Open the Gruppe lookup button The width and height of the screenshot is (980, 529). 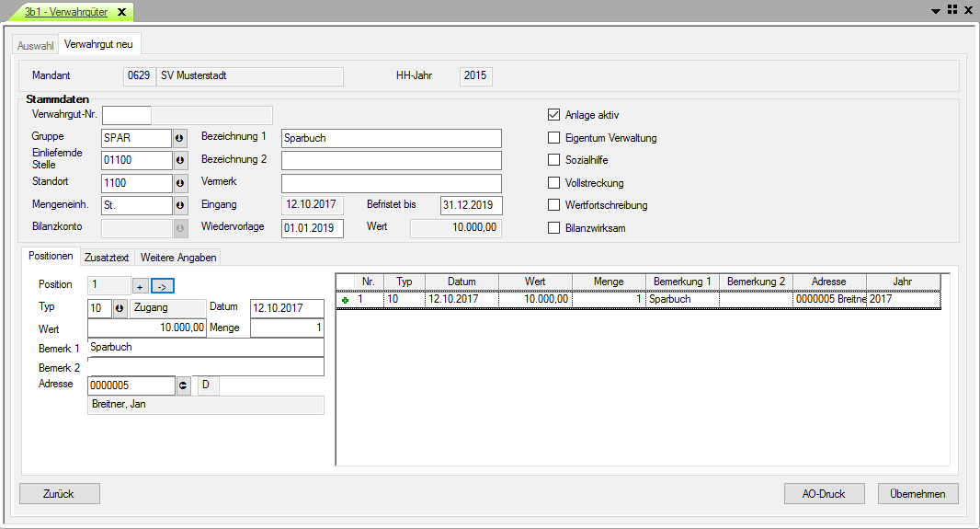(180, 138)
